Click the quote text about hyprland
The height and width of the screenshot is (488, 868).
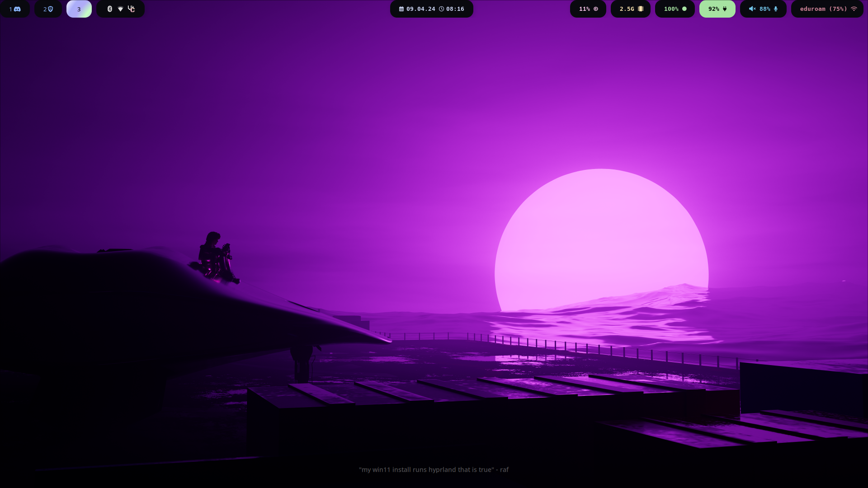tap(434, 470)
